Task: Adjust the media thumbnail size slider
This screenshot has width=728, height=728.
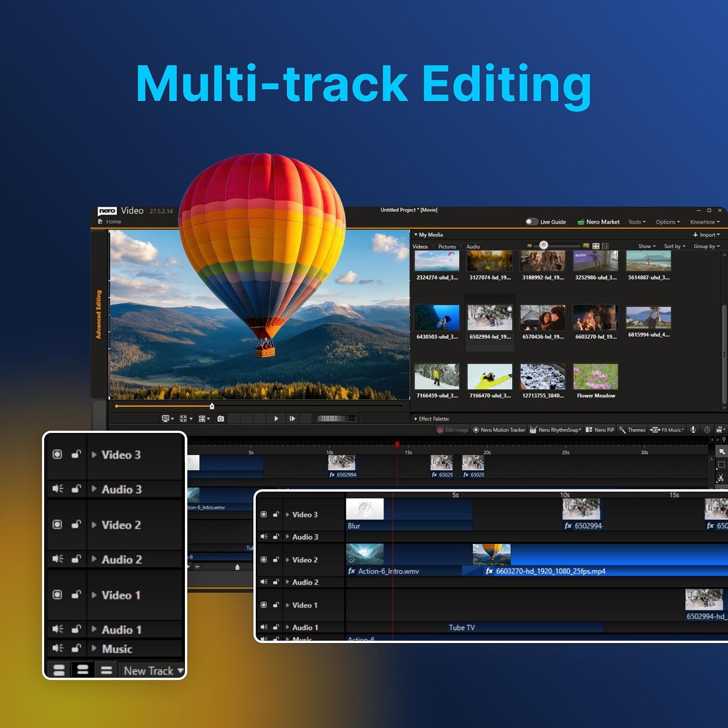Action: (x=544, y=245)
